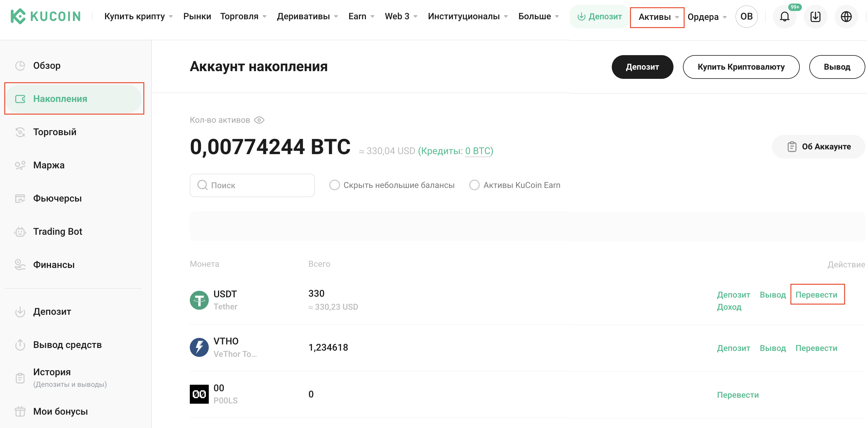
Task: Click the USDT Tether coin icon
Action: [x=199, y=300]
